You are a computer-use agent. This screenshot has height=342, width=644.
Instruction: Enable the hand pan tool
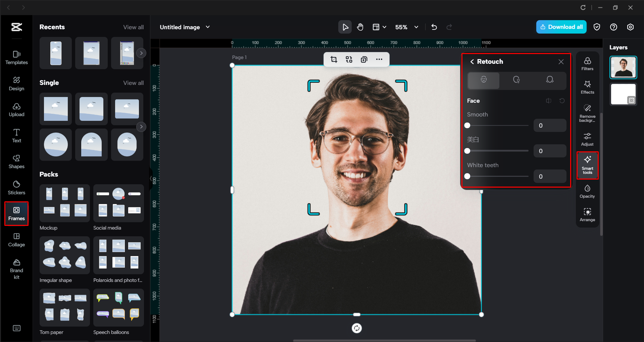(360, 27)
